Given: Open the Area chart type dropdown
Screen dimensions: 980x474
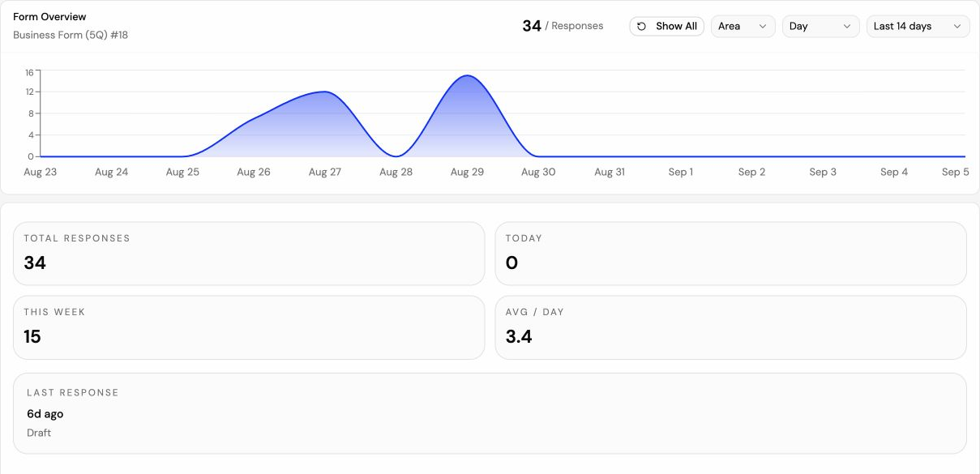Looking at the screenshot, I should tap(742, 26).
